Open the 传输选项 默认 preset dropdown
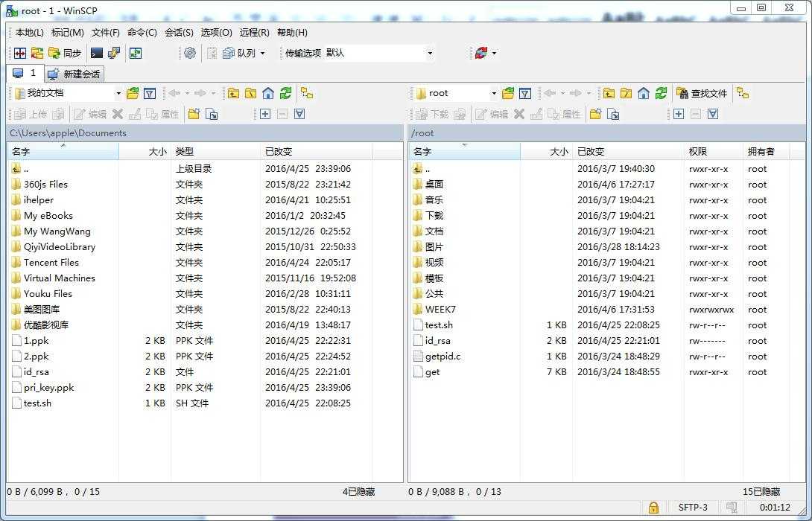The height and width of the screenshot is (521, 812). coord(429,53)
